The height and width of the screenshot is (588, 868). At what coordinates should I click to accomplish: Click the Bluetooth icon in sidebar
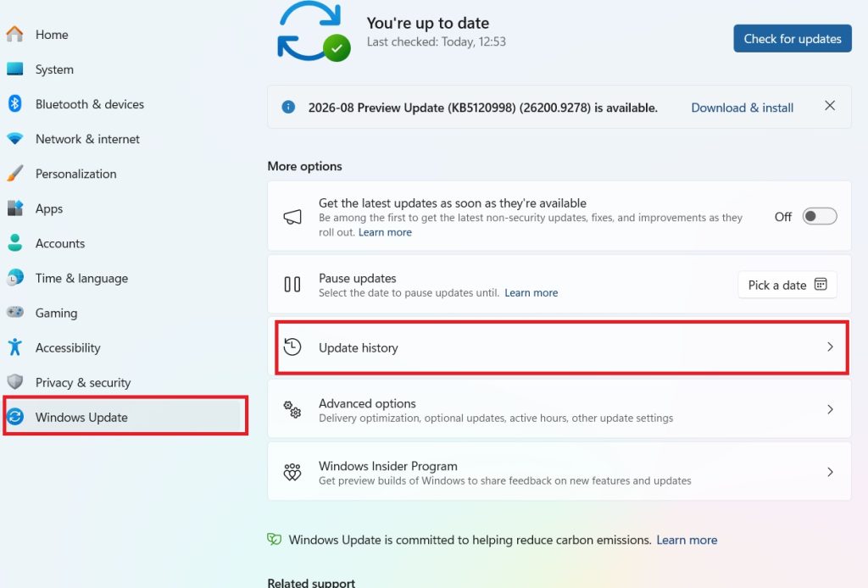(x=15, y=104)
